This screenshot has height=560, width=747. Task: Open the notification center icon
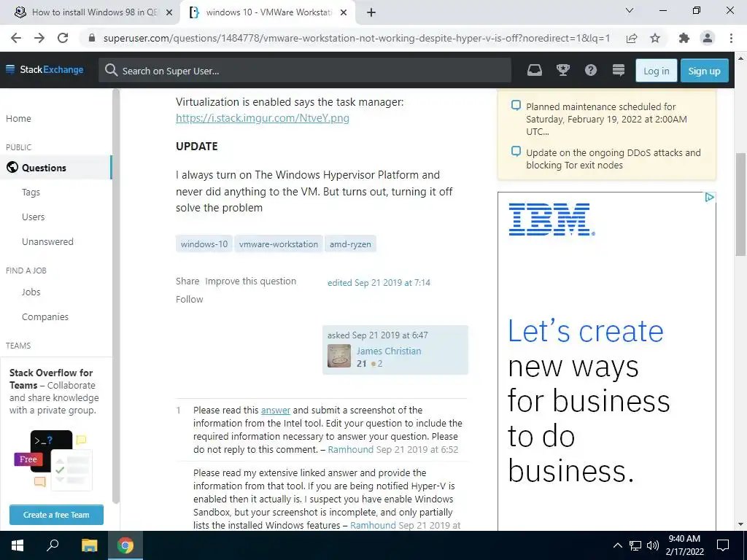click(x=723, y=545)
